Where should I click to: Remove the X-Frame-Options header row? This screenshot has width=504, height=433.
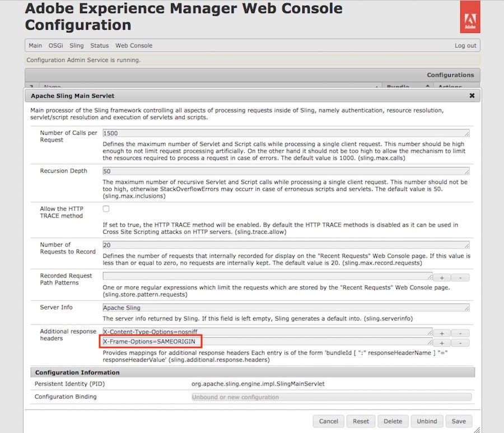(x=460, y=343)
